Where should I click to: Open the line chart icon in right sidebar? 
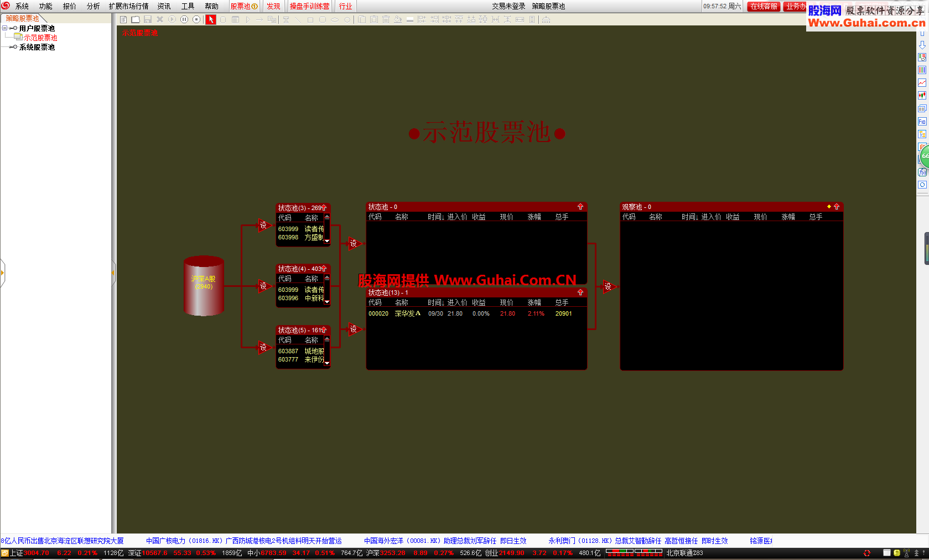(922, 83)
